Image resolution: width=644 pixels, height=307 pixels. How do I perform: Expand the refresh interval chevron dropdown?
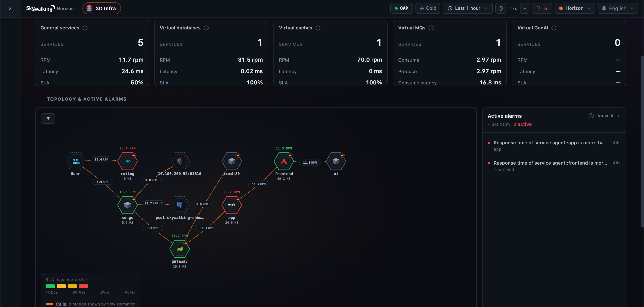point(525,8)
